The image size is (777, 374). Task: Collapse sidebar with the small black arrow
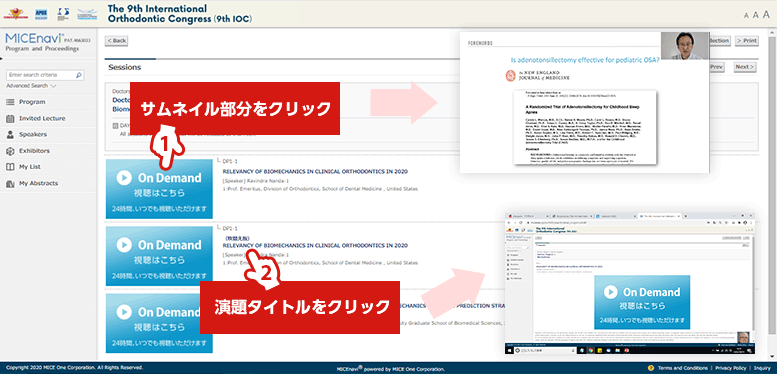(1, 58)
